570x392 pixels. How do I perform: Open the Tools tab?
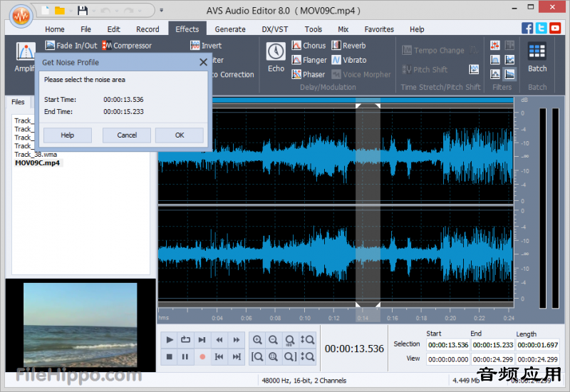point(313,29)
